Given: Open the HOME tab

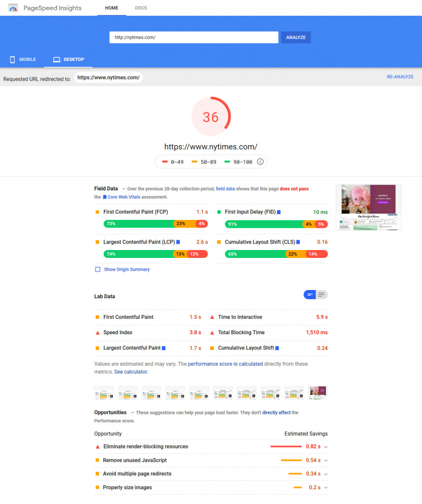Looking at the screenshot, I should point(112,8).
